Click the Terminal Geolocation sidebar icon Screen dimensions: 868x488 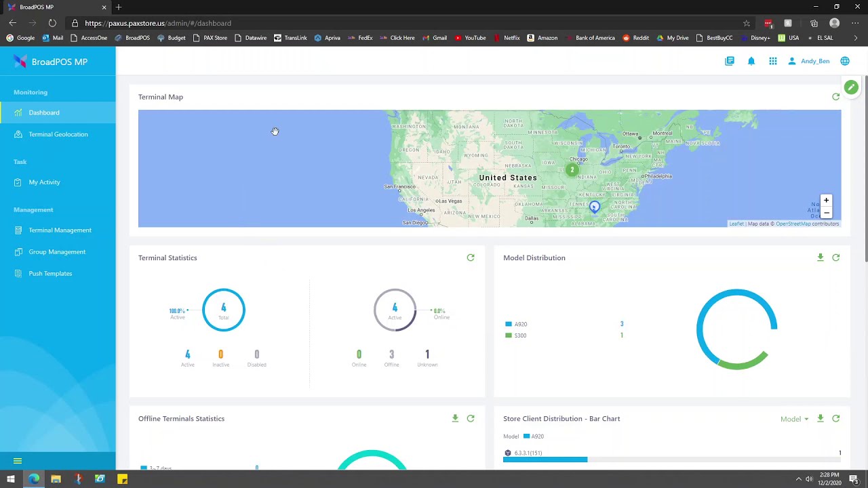tap(18, 134)
